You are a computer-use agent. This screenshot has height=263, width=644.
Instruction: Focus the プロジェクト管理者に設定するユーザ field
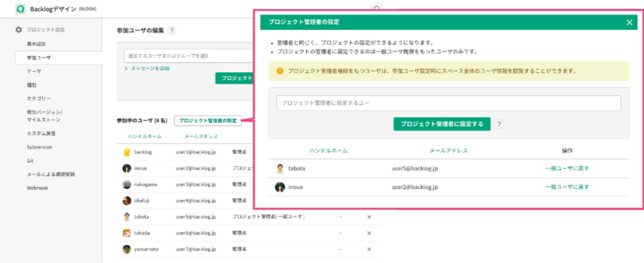click(448, 103)
